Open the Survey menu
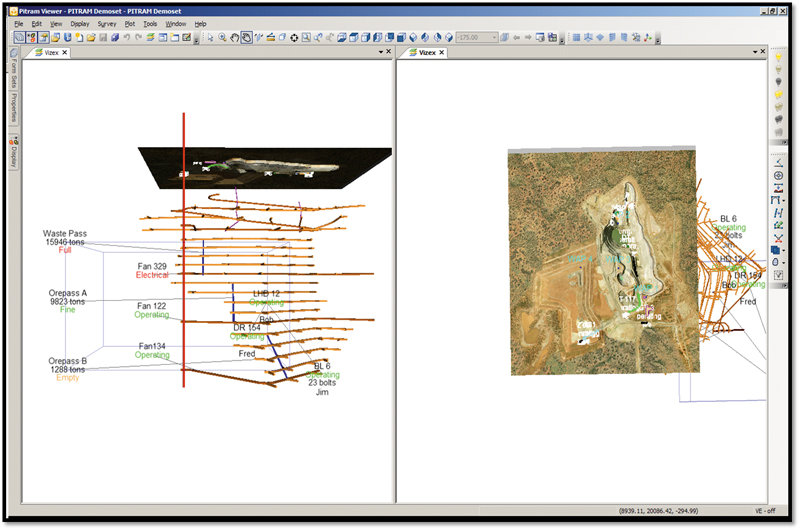Image resolution: width=800 pixels, height=530 pixels. click(107, 23)
